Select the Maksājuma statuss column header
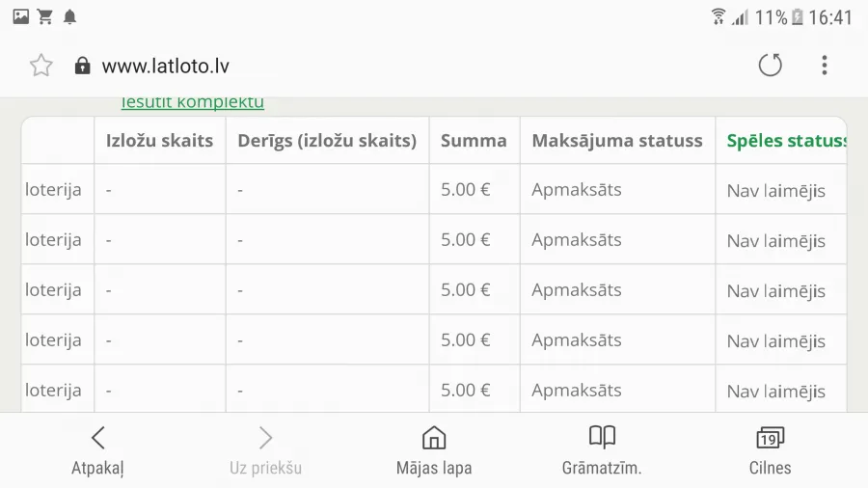The height and width of the screenshot is (488, 868). [x=617, y=141]
